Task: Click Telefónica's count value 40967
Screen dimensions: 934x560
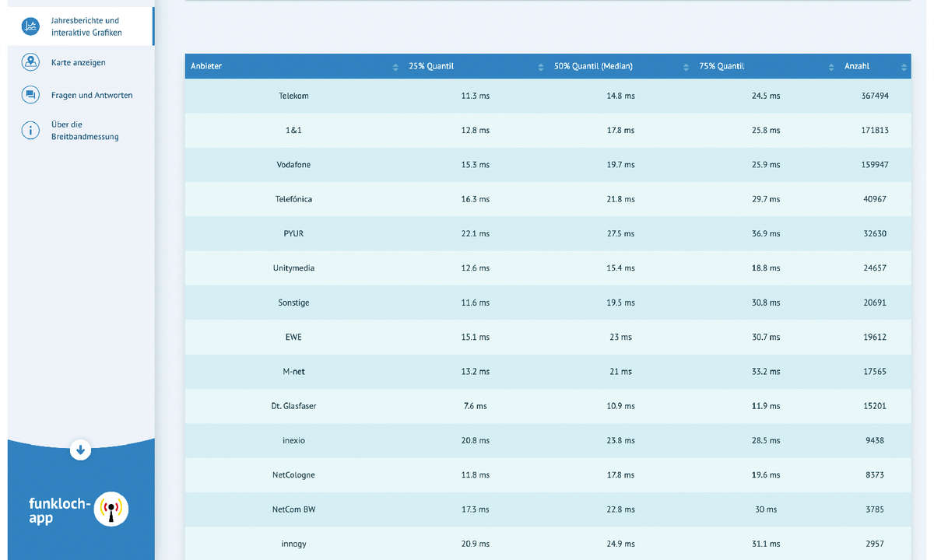Action: 875,199
